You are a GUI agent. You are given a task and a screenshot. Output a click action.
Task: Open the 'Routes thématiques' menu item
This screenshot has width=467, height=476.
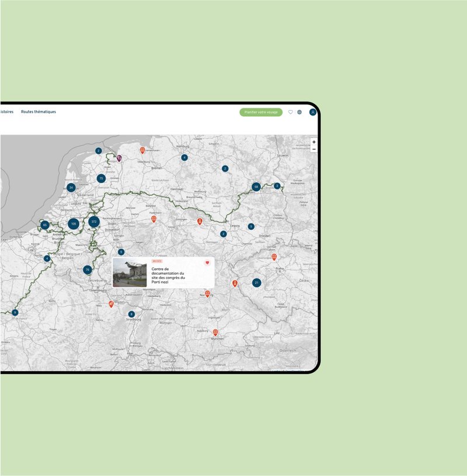click(39, 111)
